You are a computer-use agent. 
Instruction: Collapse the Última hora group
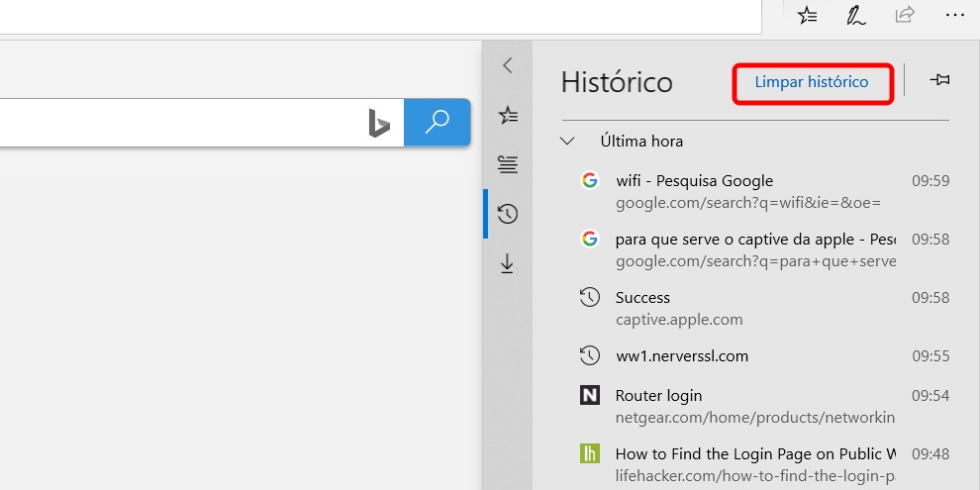click(x=567, y=142)
